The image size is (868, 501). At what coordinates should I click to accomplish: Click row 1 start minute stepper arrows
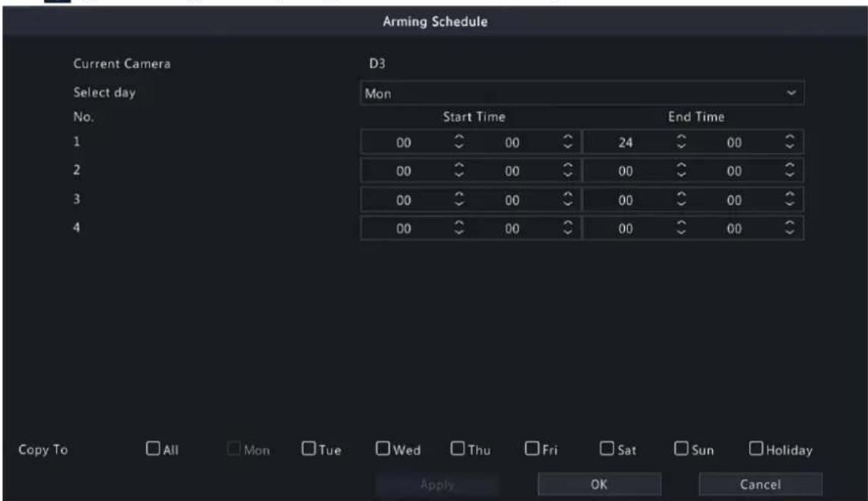[567, 142]
